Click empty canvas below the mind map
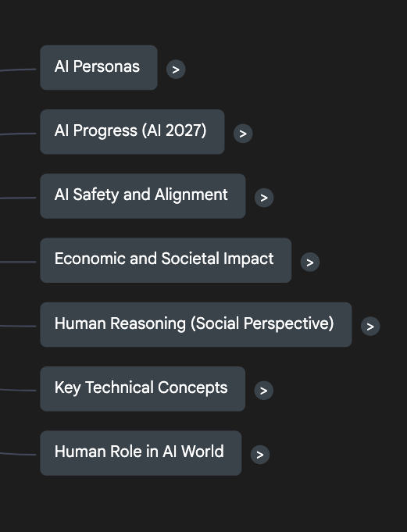The height and width of the screenshot is (532, 407). (203, 505)
